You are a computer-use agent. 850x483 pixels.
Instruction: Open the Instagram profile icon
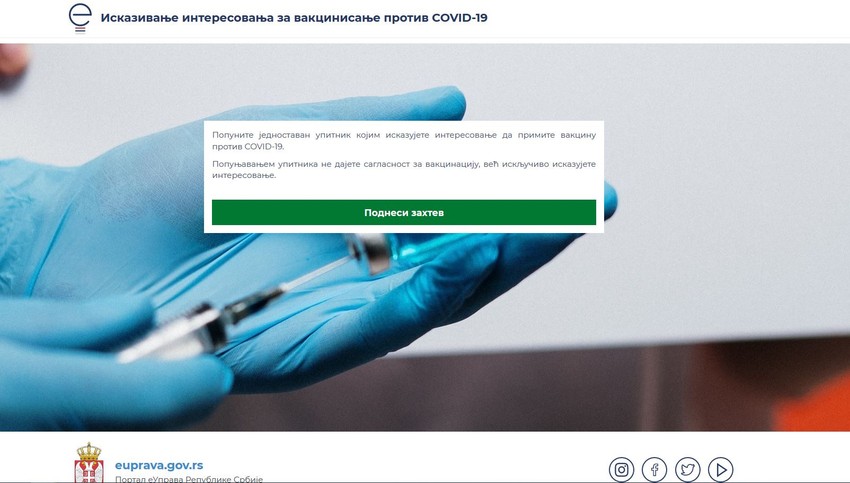tap(621, 469)
